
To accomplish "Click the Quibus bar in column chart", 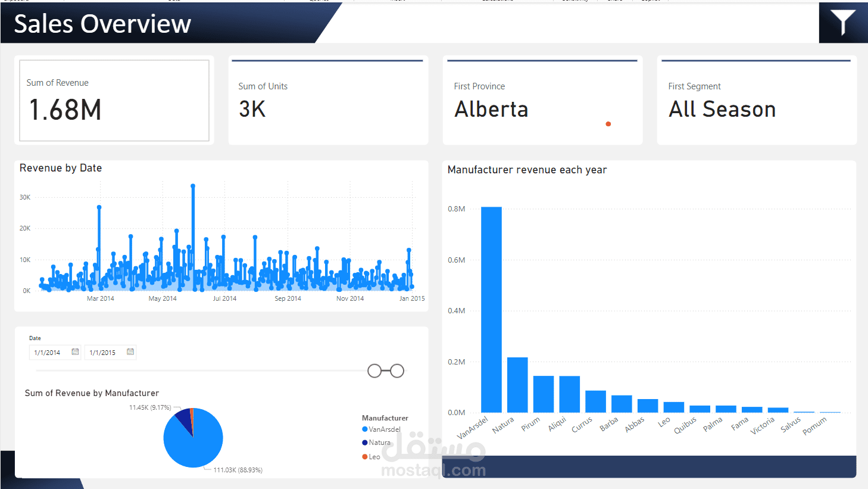I will pyautogui.click(x=700, y=409).
